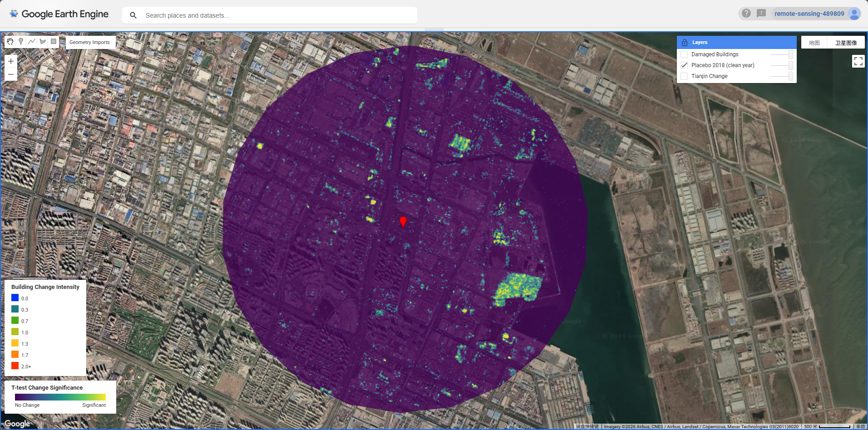Switch to 卫星图像 satellite view

[846, 43]
